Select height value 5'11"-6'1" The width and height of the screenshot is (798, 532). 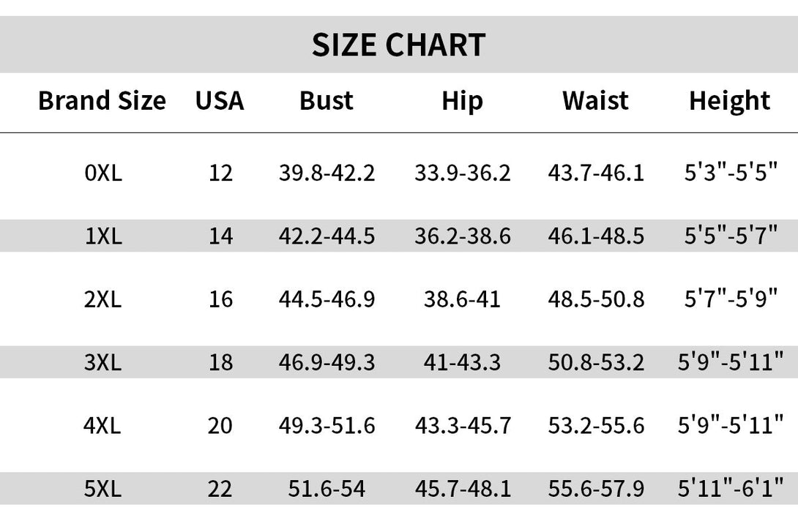[731, 487]
